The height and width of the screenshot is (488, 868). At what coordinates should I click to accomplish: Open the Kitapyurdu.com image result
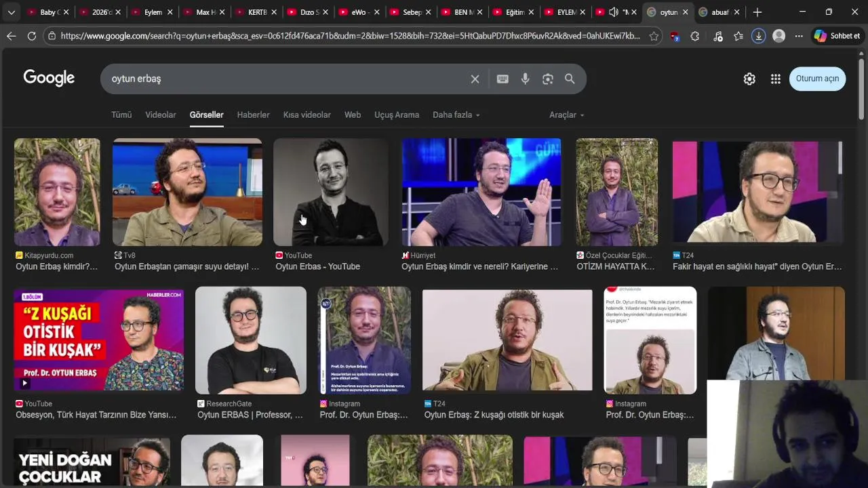(57, 192)
